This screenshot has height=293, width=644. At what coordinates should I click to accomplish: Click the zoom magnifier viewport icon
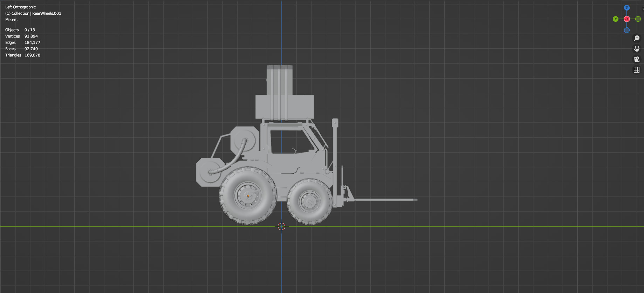(x=637, y=38)
